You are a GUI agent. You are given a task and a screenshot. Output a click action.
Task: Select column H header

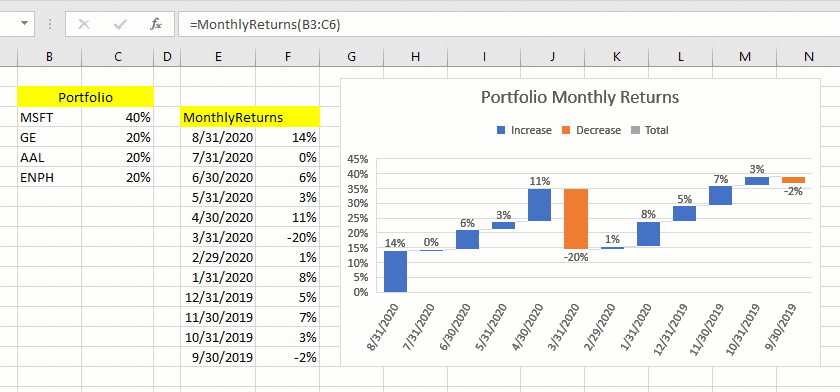tap(415, 56)
